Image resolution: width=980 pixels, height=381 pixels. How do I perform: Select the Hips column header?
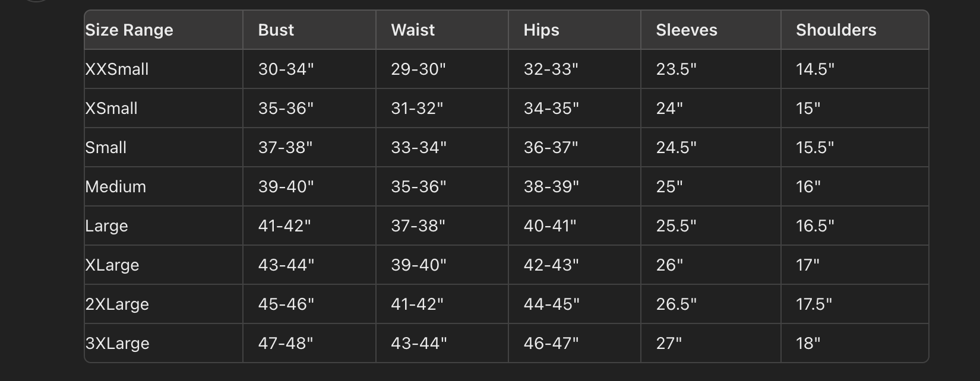[x=541, y=30]
